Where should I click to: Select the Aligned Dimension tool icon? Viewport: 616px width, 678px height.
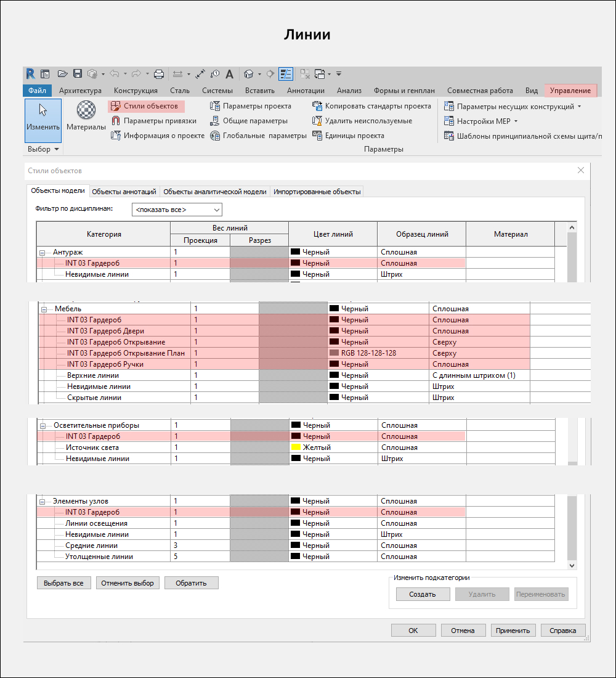[200, 74]
